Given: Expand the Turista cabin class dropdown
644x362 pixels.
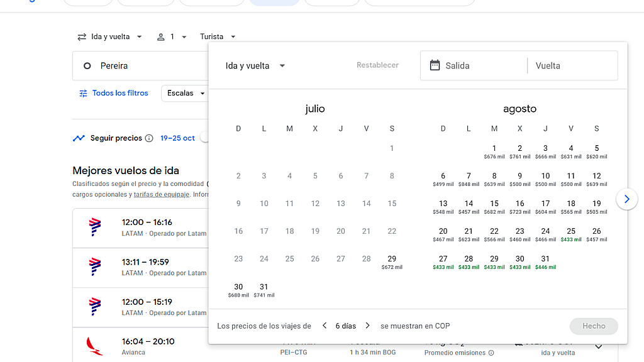Looking at the screenshot, I should [218, 37].
